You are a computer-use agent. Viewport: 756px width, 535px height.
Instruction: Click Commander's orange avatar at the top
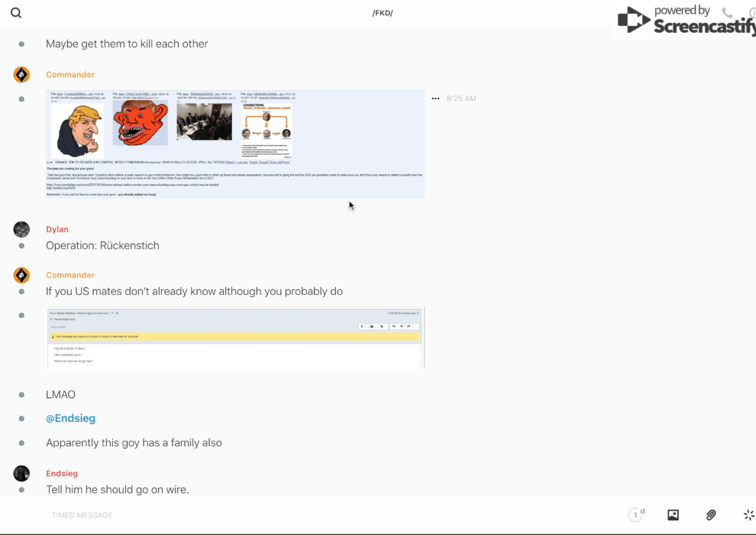(x=21, y=74)
